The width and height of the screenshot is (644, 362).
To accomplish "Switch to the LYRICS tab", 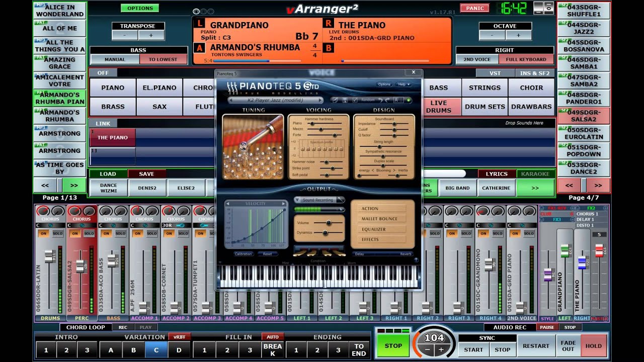I will (497, 174).
